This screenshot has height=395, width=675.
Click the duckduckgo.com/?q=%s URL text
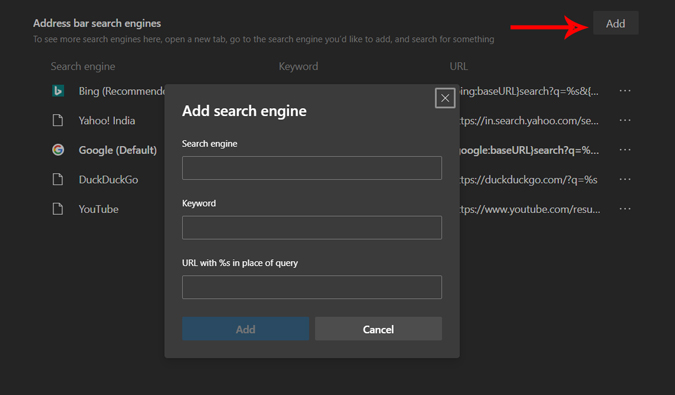(x=529, y=180)
